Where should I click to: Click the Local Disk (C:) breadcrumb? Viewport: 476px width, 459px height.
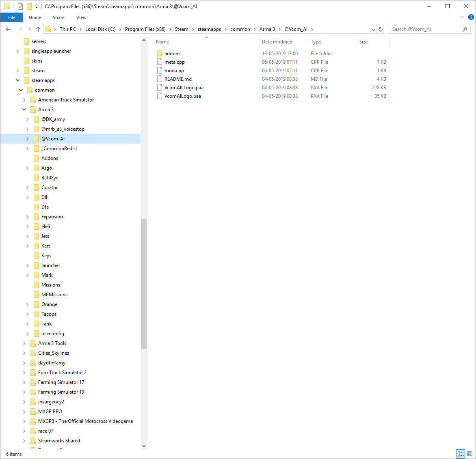click(100, 29)
